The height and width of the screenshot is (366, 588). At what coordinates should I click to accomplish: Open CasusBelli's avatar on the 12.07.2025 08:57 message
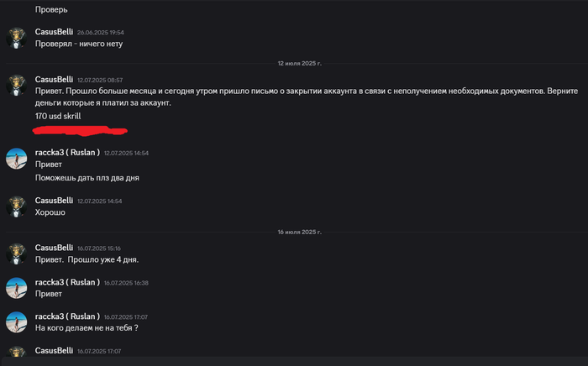(17, 85)
